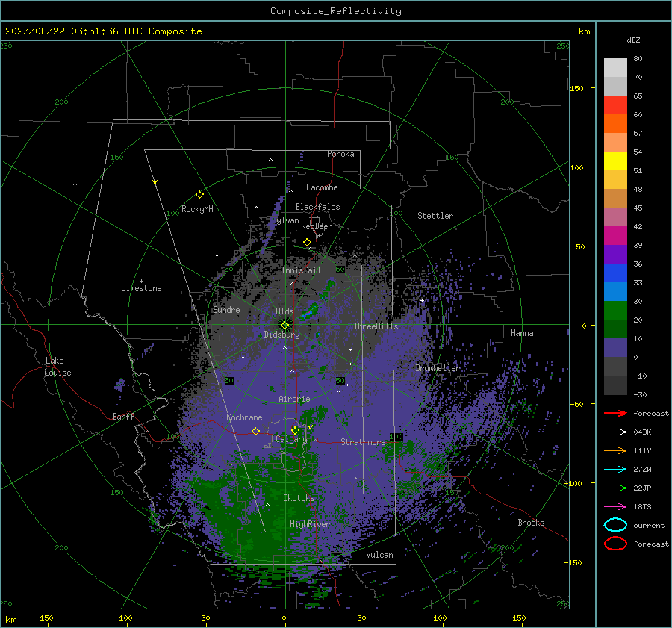Click the Olds label
The width and height of the screenshot is (672, 628).
click(284, 311)
